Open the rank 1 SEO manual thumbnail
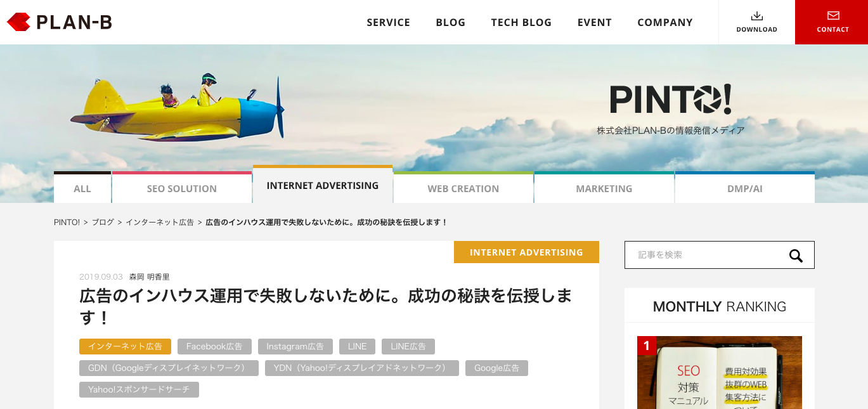The width and height of the screenshot is (868, 409). 720,372
